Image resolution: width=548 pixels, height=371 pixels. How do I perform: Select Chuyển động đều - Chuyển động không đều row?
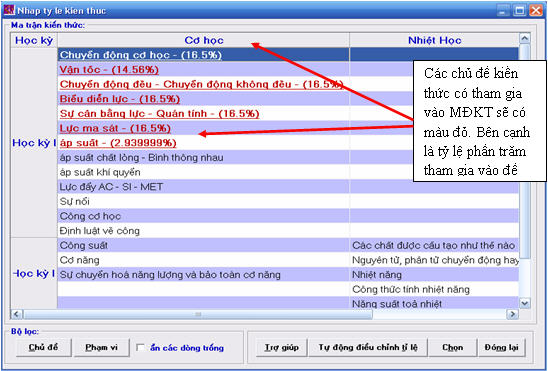tap(203, 84)
